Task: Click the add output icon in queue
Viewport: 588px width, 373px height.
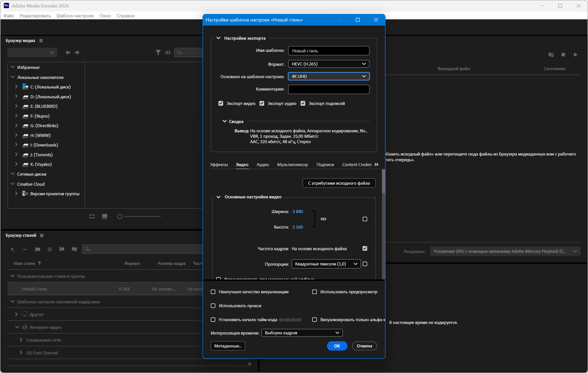Action: [551, 55]
